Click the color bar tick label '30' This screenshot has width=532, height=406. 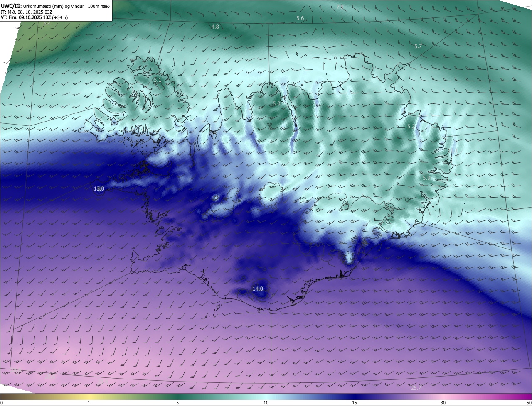443,403
